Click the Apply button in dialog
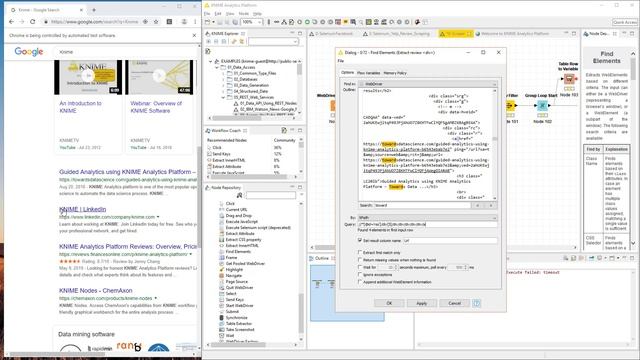This screenshot has width=640, height=360. [422, 303]
